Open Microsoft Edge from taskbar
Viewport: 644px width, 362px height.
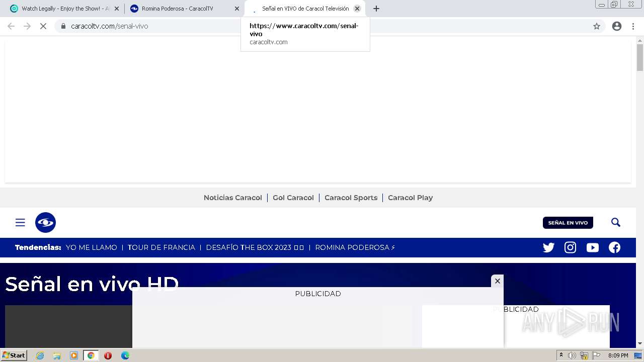[x=125, y=355]
